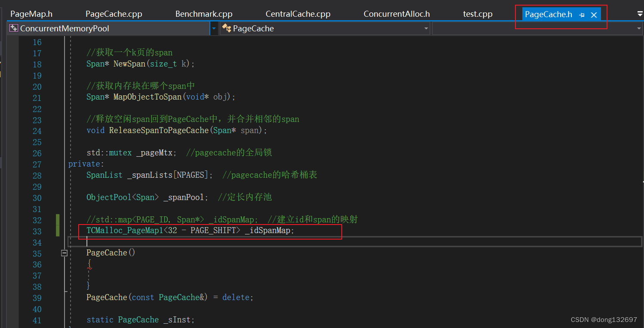
Task: Open the empty members dropdown
Action: [537, 28]
